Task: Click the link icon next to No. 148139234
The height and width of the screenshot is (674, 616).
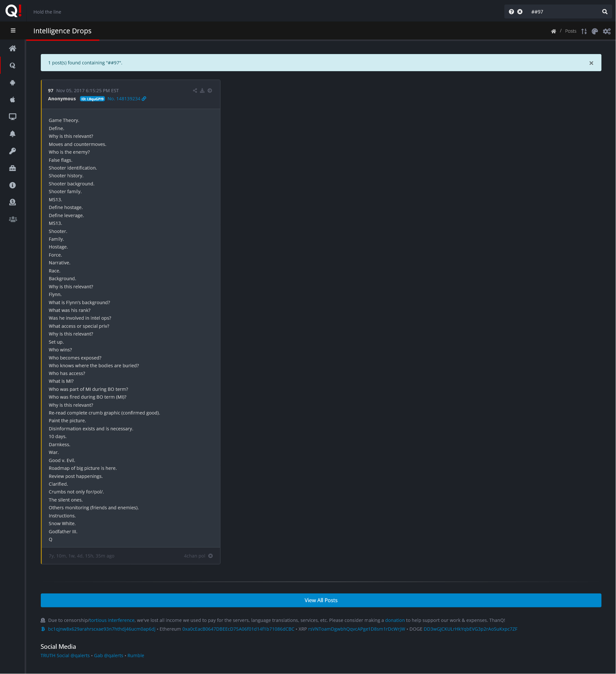Action: pyautogui.click(x=144, y=99)
